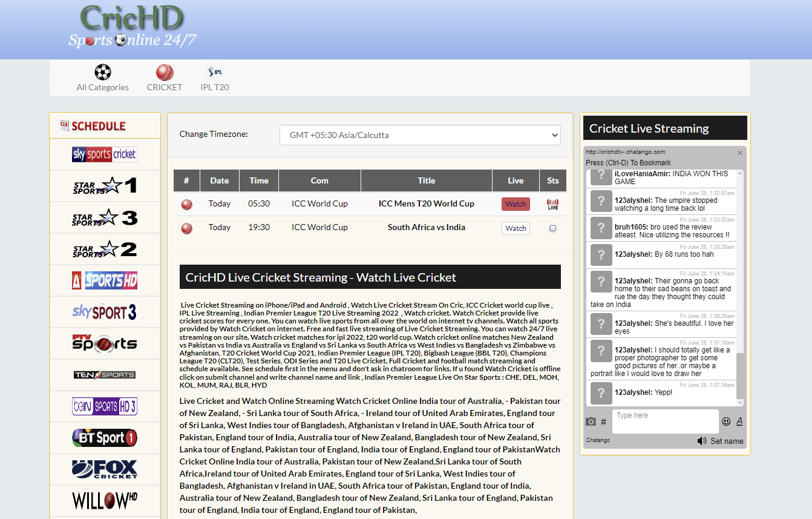The image size is (812, 519).
Task: Open the Star Sports 2 channel
Action: click(x=104, y=249)
